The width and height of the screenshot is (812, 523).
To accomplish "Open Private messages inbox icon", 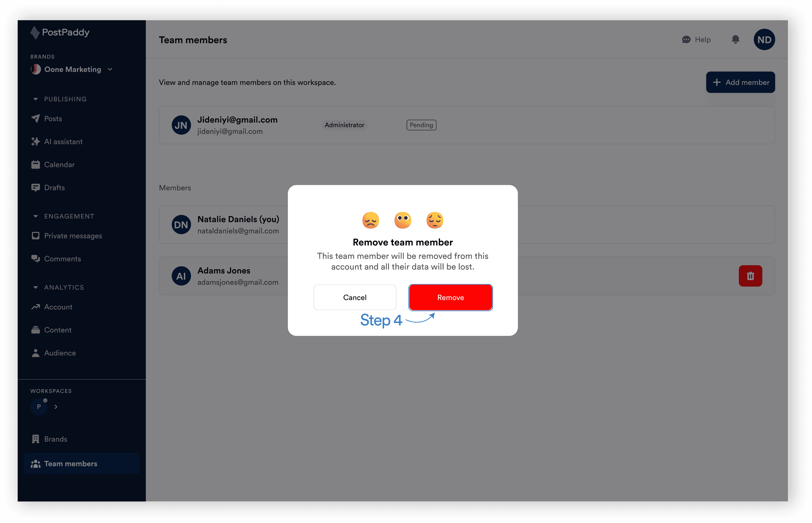I will click(36, 236).
